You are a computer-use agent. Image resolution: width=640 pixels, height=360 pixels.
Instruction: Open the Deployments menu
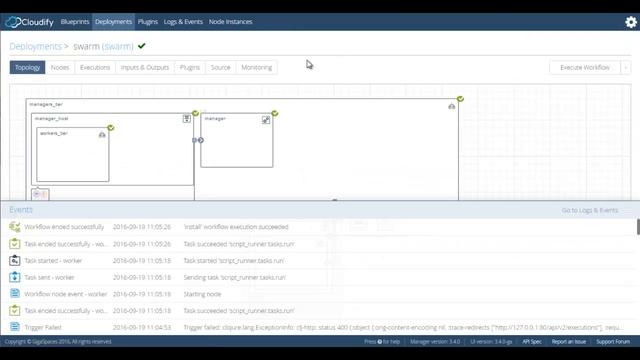coord(113,22)
